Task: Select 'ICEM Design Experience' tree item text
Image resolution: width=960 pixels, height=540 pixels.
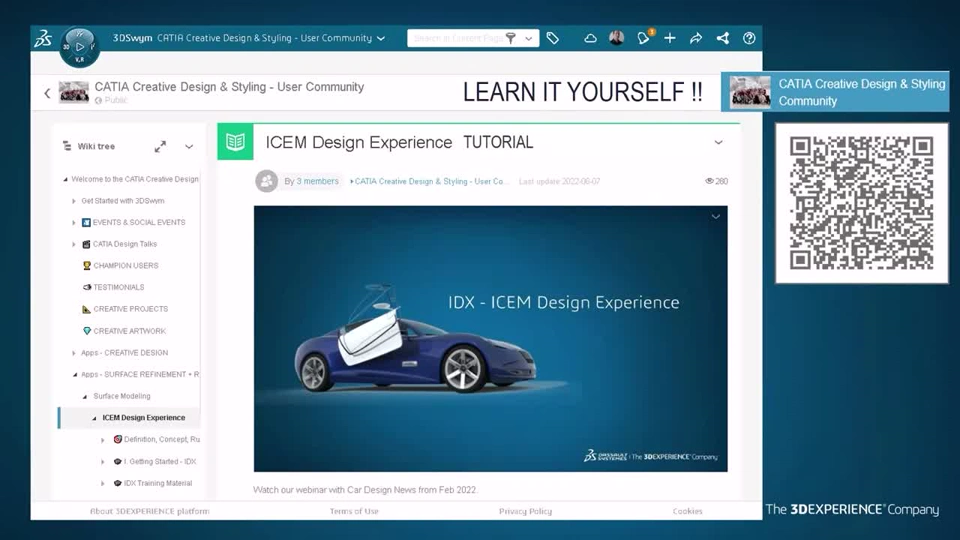Action: [143, 418]
